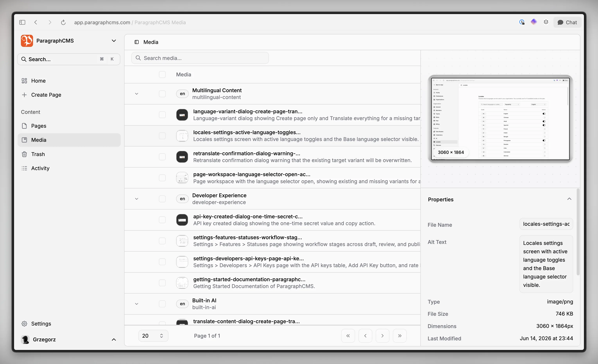The height and width of the screenshot is (364, 598).
Task: Open the settings-developers-api-keys-page file name
Action: pos(249,258)
